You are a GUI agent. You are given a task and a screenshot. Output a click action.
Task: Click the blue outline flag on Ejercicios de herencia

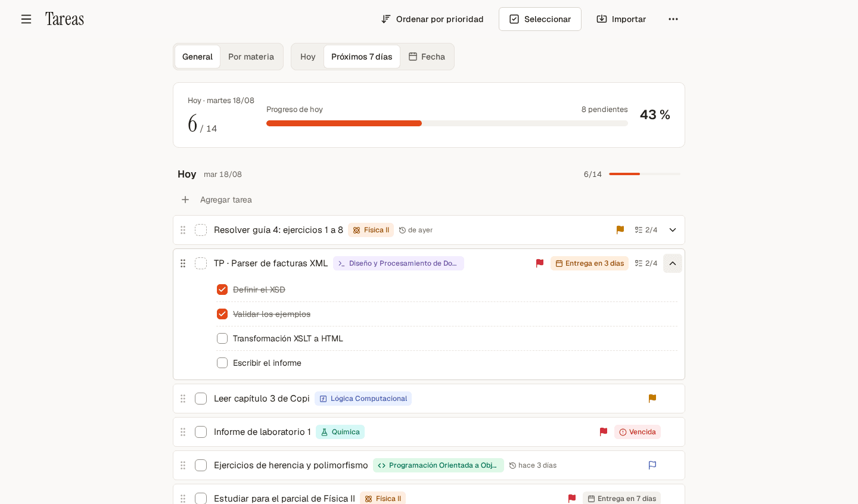tap(652, 465)
